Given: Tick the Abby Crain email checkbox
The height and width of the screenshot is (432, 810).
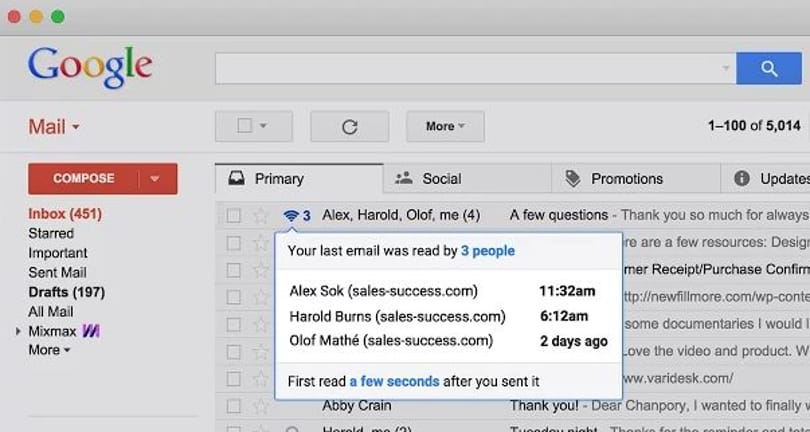Looking at the screenshot, I should (x=233, y=406).
